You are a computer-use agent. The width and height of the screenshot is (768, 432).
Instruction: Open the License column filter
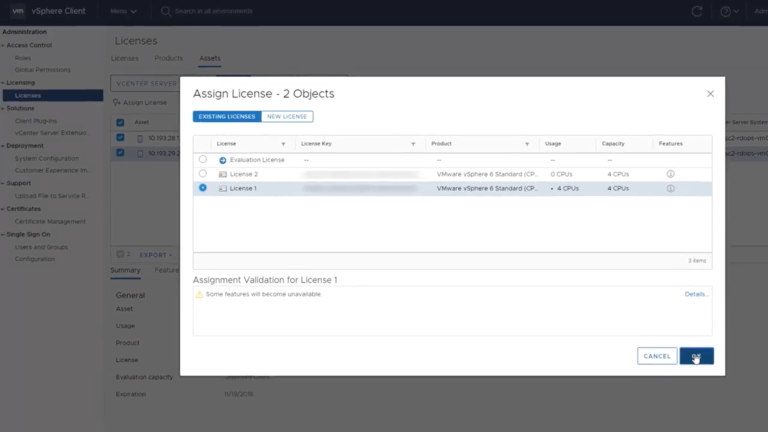coord(283,144)
